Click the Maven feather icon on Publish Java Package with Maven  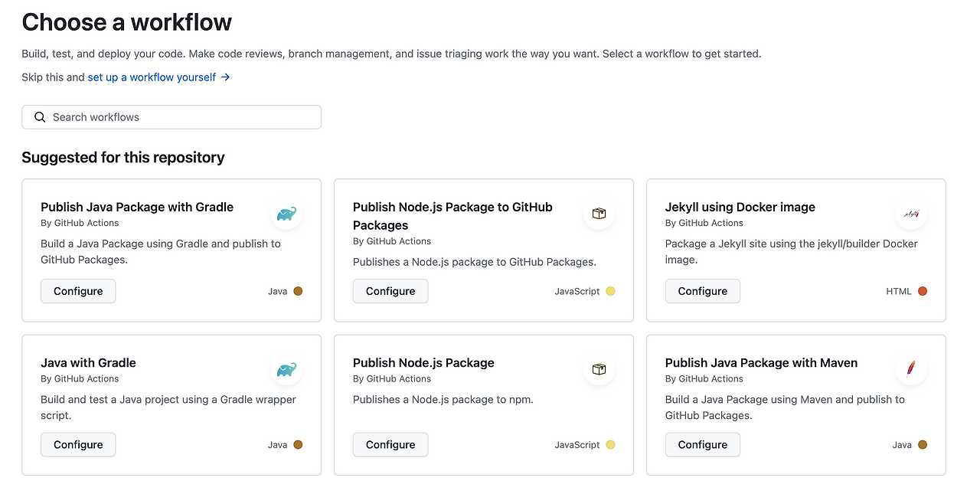coord(910,369)
